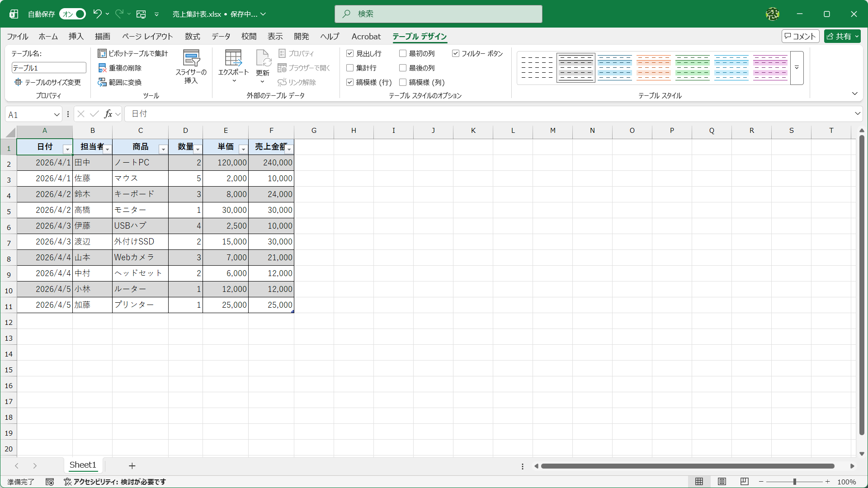
Task: Click the Insert Function fx icon
Action: [x=108, y=114]
